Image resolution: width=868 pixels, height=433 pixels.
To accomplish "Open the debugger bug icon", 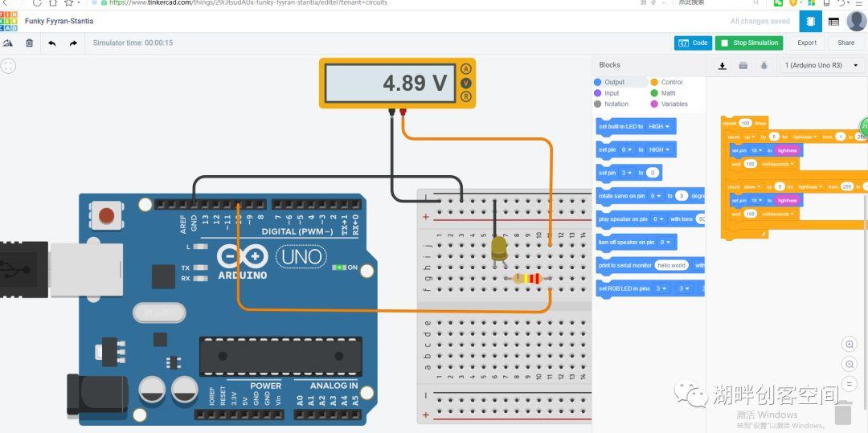I will 764,65.
